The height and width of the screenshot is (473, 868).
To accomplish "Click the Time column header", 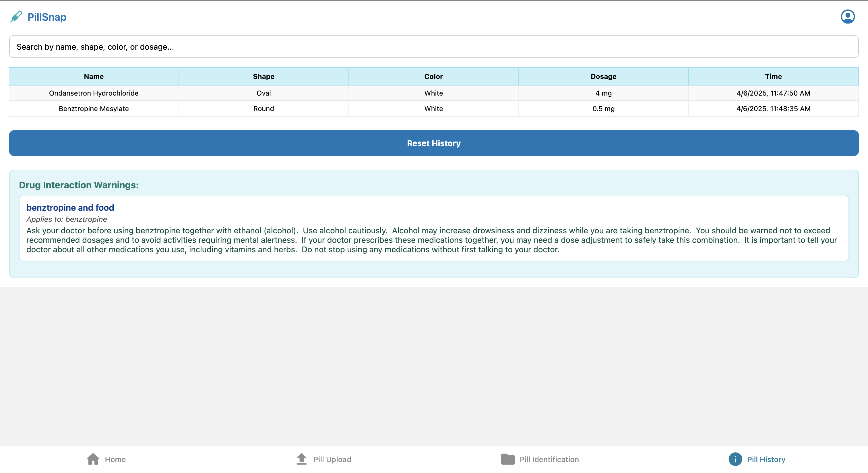I will click(773, 76).
